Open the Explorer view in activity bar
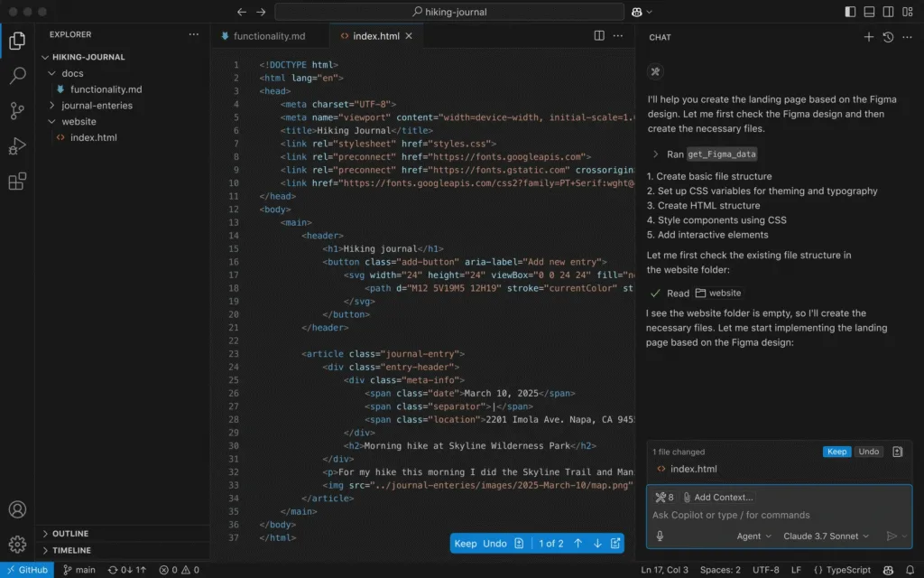The height and width of the screenshot is (578, 924). [x=17, y=41]
